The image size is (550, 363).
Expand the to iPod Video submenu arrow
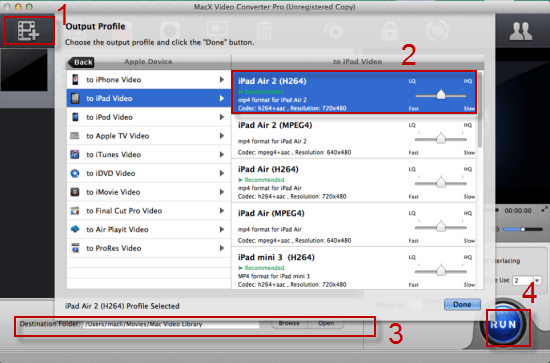click(x=222, y=117)
